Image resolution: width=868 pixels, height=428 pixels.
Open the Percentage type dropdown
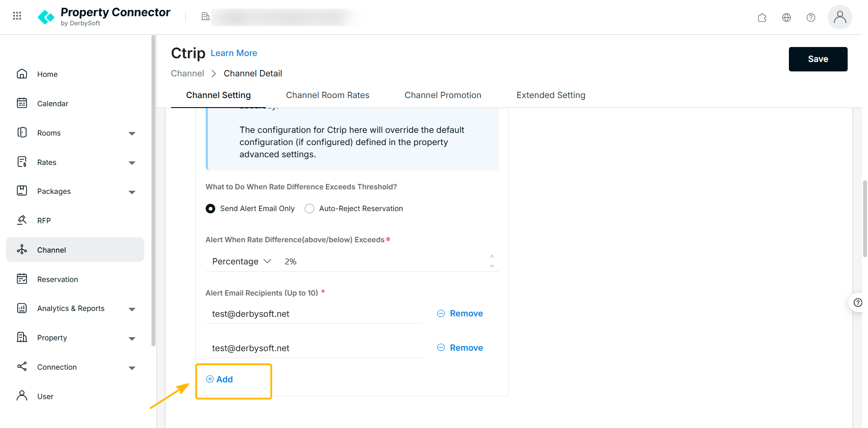click(x=241, y=261)
